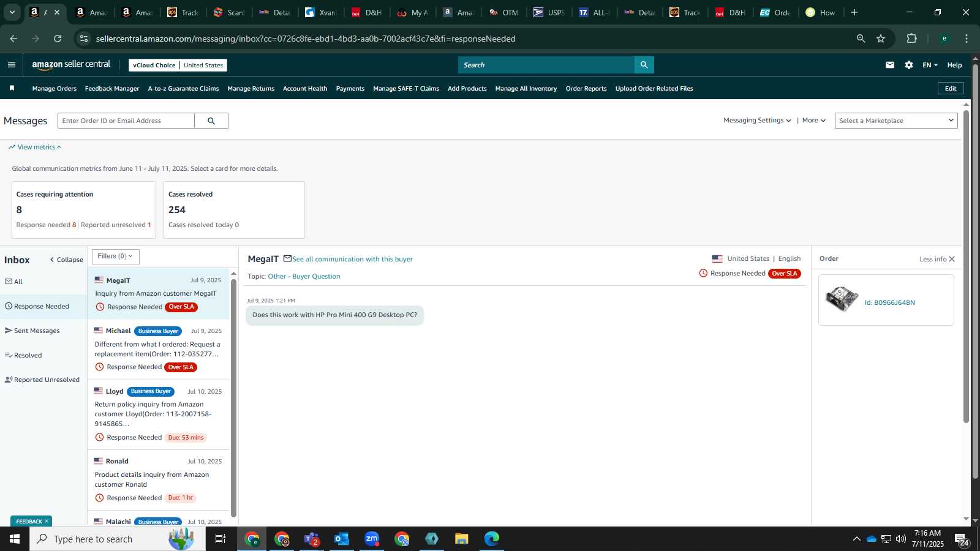Dismiss the FEEDBACK tab with its X
This screenshot has height=551, width=980.
click(x=47, y=522)
